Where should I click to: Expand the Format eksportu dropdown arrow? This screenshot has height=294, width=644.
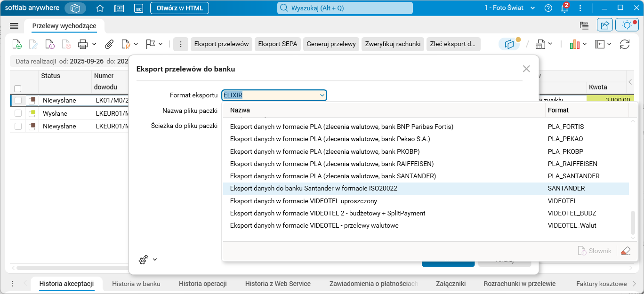pyautogui.click(x=322, y=95)
